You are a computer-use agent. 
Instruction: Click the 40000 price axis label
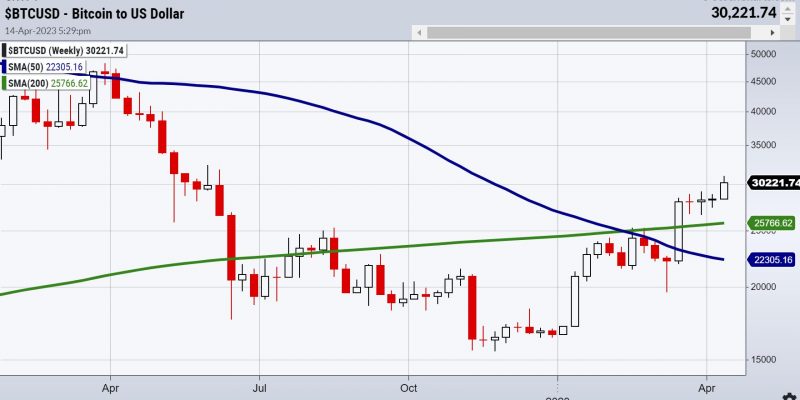762,112
